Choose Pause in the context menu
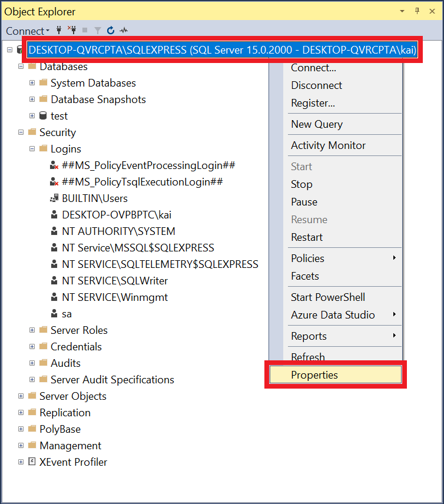The width and height of the screenshot is (444, 504). pyautogui.click(x=335, y=202)
